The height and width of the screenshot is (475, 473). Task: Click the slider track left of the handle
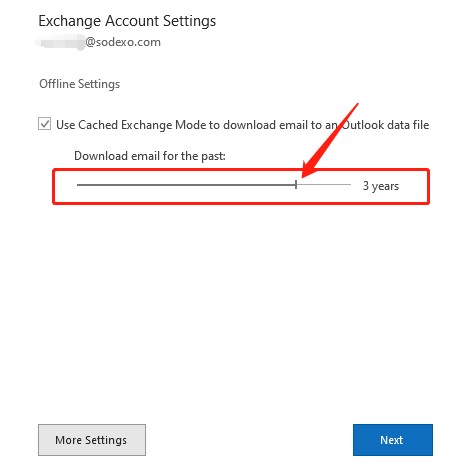tap(186, 184)
